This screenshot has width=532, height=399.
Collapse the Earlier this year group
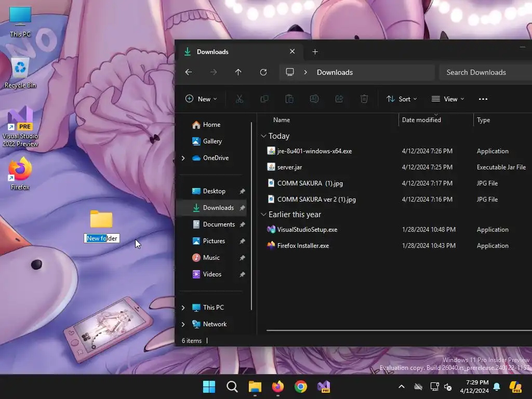point(263,215)
